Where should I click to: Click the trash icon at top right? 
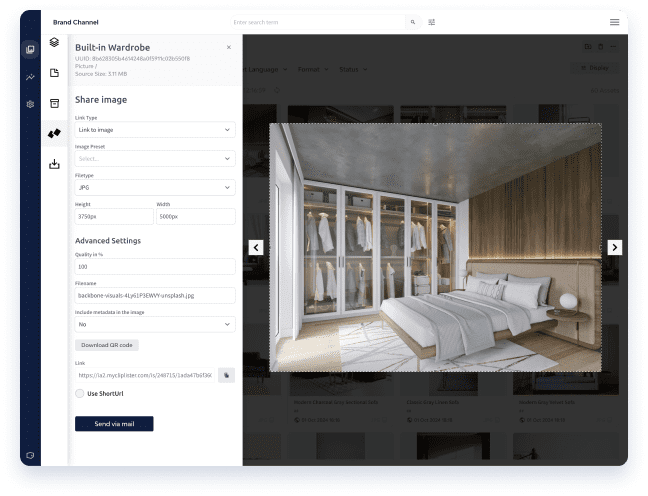click(600, 47)
